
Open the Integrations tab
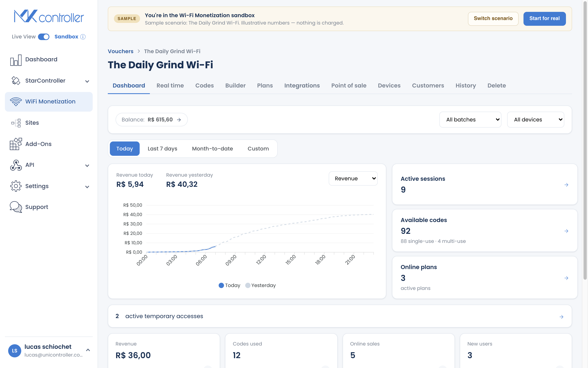coord(302,86)
